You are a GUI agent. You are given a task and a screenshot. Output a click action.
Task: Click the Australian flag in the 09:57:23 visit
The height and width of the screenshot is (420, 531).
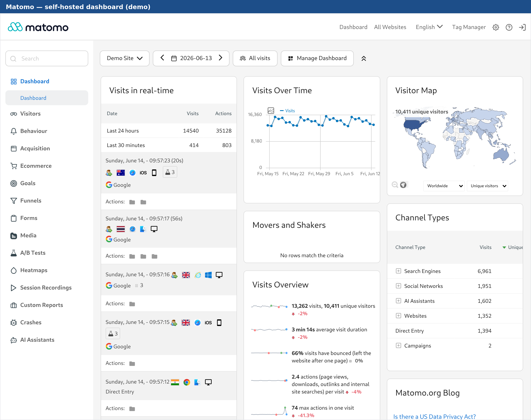(x=121, y=173)
